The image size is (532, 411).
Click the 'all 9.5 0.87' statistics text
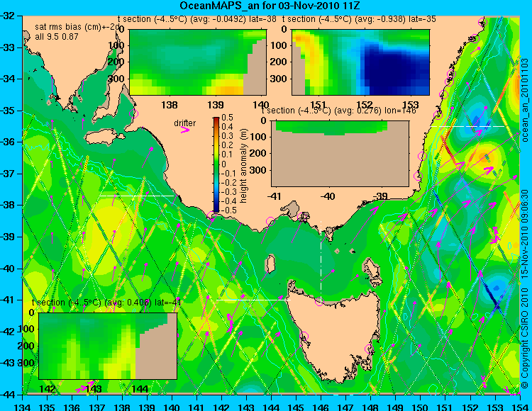point(57,37)
